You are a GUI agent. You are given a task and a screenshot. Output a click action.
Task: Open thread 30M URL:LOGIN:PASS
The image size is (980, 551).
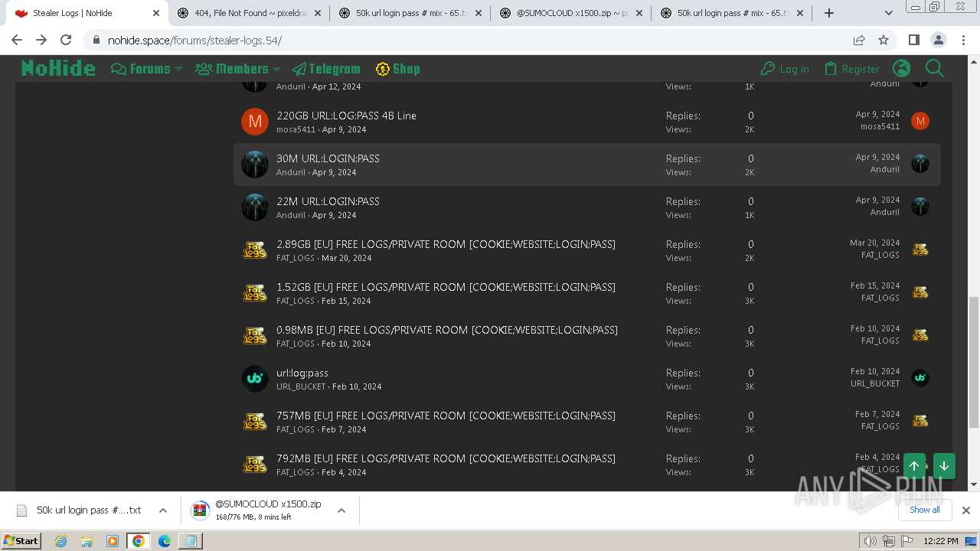pos(328,158)
